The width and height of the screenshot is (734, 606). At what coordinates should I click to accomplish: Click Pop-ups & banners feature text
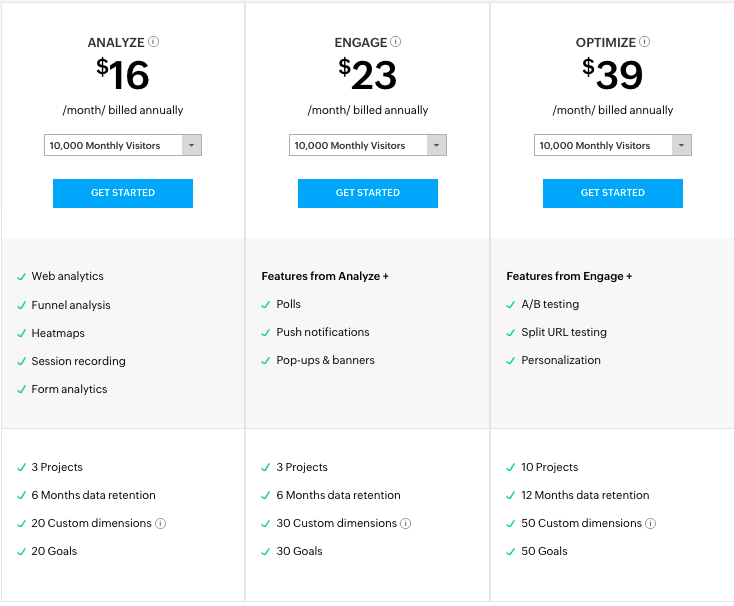coord(325,360)
